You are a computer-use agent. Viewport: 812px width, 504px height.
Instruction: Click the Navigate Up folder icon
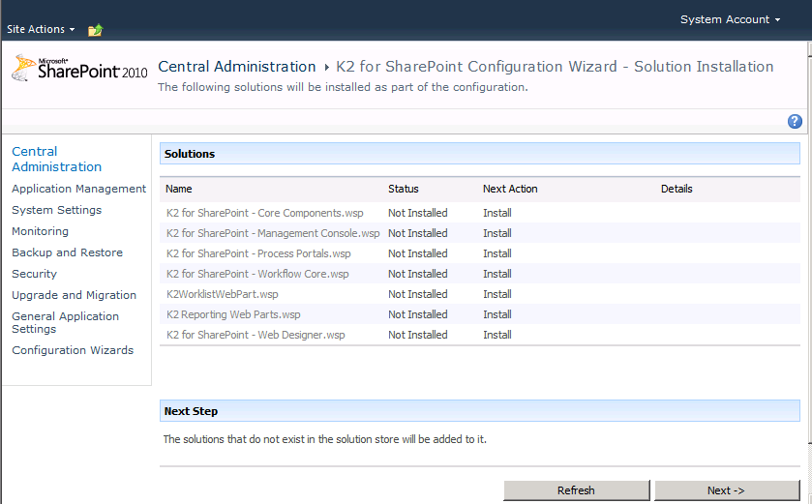[x=95, y=30]
